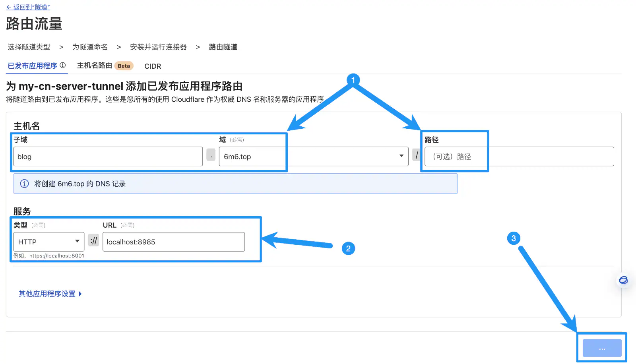
Task: Click the 返回到"隧道" back link
Action: tap(27, 7)
